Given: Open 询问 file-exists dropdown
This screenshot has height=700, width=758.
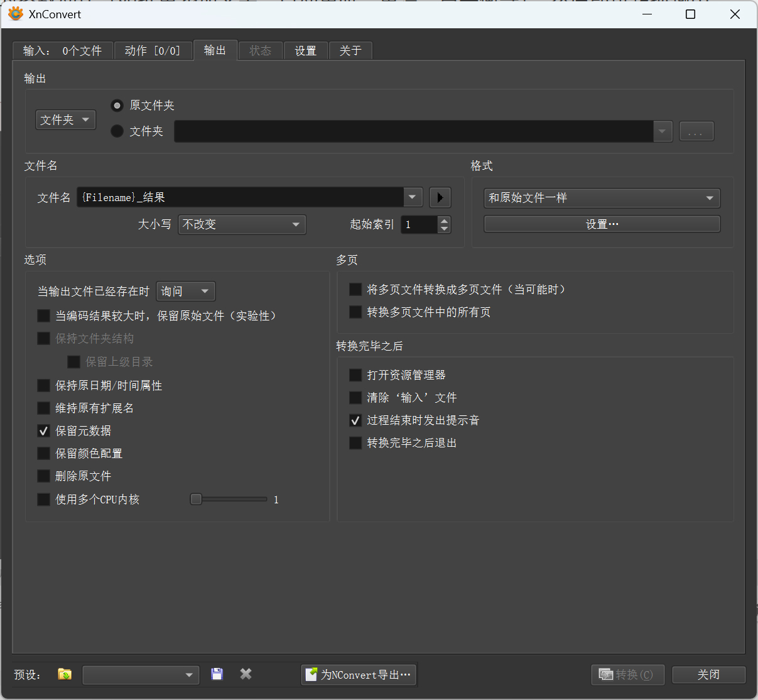Looking at the screenshot, I should 186,291.
